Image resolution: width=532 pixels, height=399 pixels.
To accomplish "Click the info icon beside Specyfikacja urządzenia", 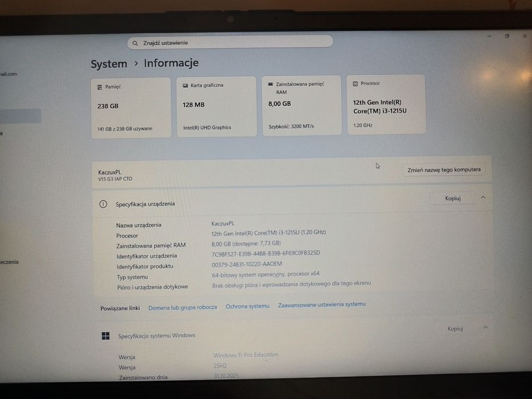I will click(x=103, y=204).
